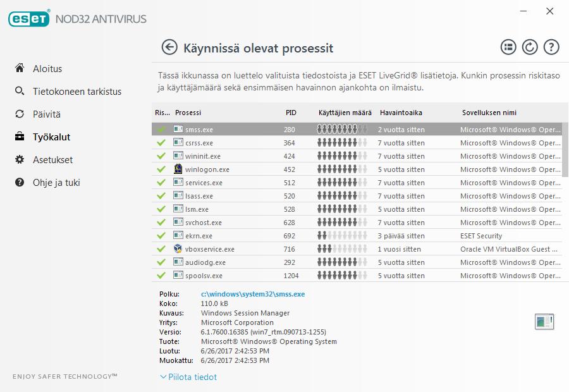Sort by the PID column header
The height and width of the screenshot is (392, 569).
(291, 113)
